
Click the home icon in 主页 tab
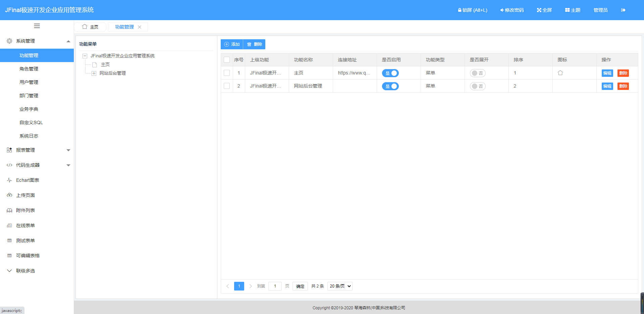click(85, 27)
